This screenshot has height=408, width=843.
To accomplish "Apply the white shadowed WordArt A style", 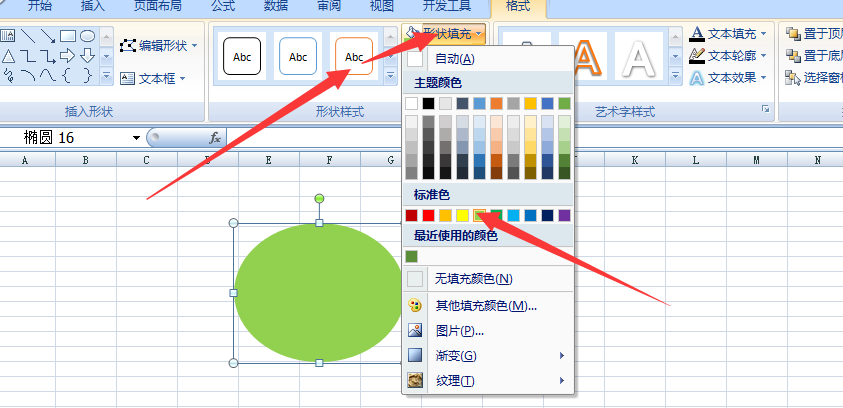I will pyautogui.click(x=639, y=56).
